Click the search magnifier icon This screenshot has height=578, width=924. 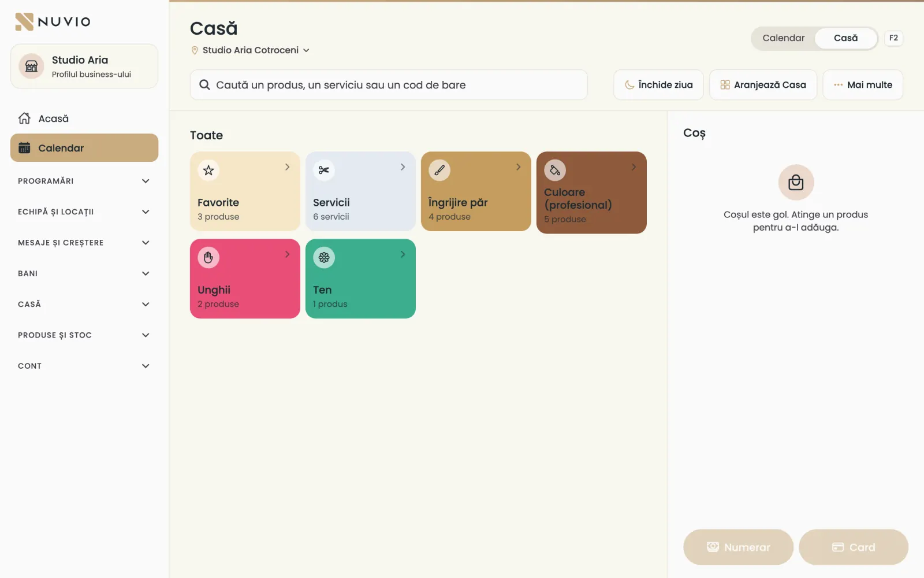[204, 85]
